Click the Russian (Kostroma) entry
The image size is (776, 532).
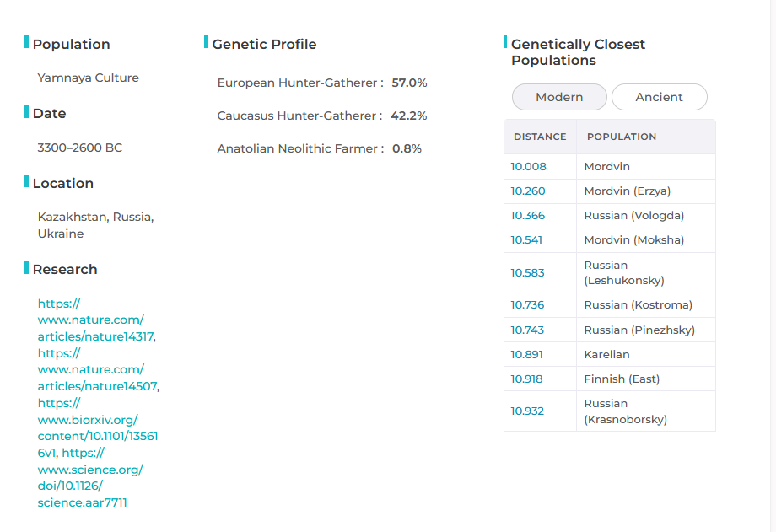pos(638,305)
